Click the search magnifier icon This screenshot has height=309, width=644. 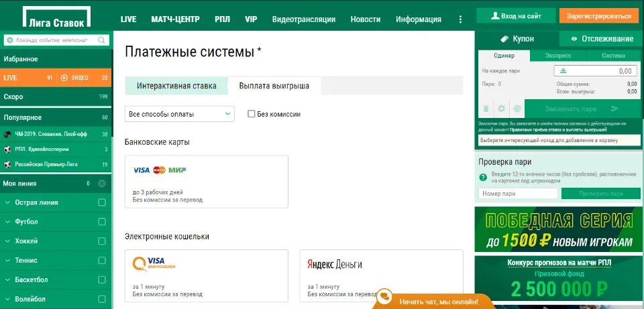[101, 40]
